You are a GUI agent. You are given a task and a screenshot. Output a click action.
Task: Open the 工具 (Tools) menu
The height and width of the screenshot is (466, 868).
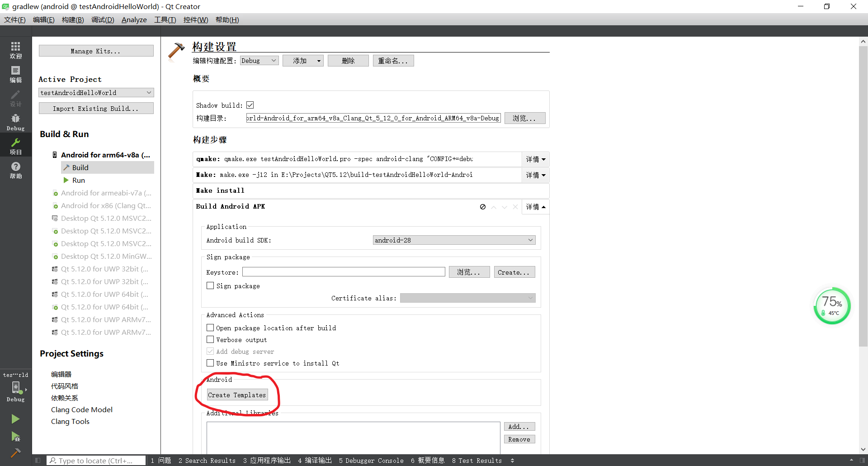coord(165,19)
